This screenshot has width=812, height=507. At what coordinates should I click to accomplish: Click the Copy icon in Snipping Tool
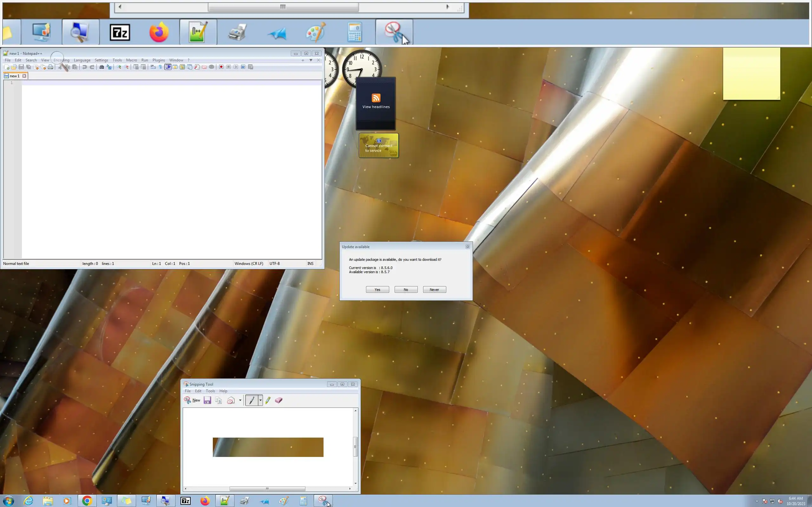click(219, 400)
